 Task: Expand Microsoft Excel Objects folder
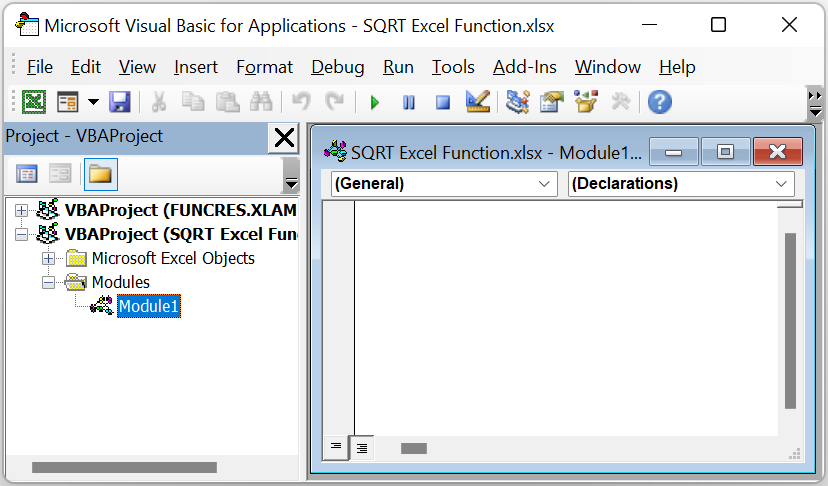48,258
